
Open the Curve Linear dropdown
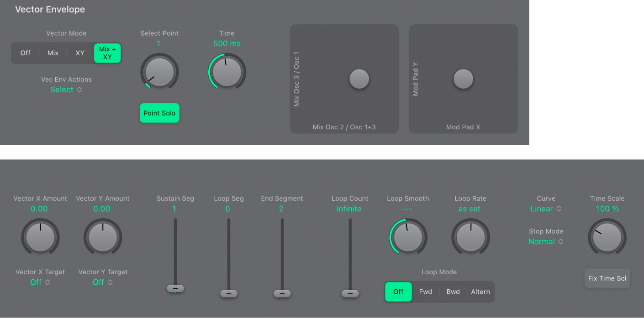[x=546, y=209]
